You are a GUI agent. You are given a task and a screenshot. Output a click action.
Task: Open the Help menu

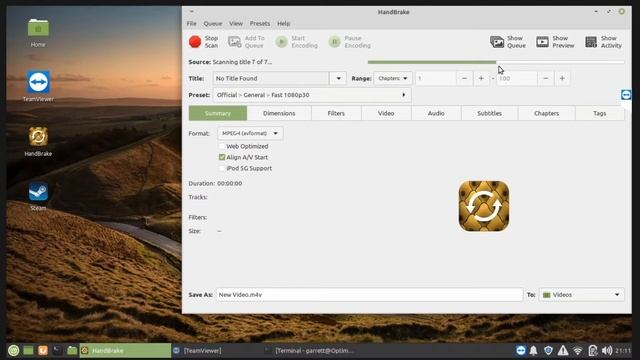[283, 24]
